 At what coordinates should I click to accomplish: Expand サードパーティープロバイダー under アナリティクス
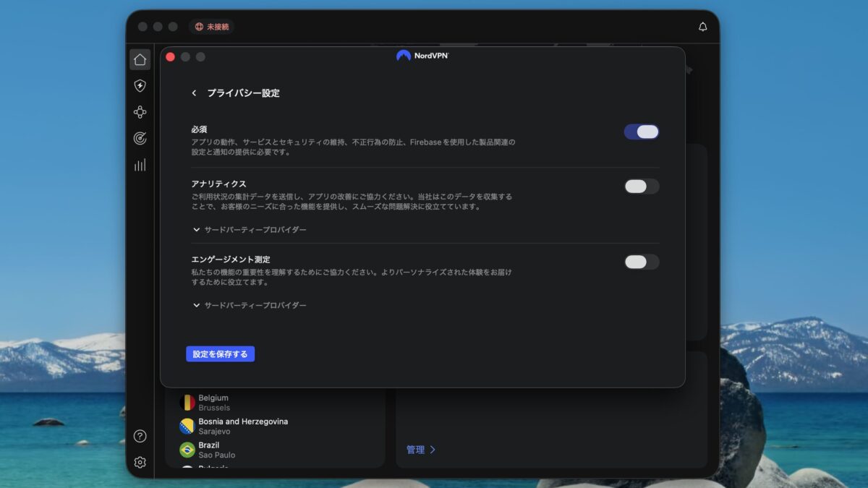tap(250, 229)
